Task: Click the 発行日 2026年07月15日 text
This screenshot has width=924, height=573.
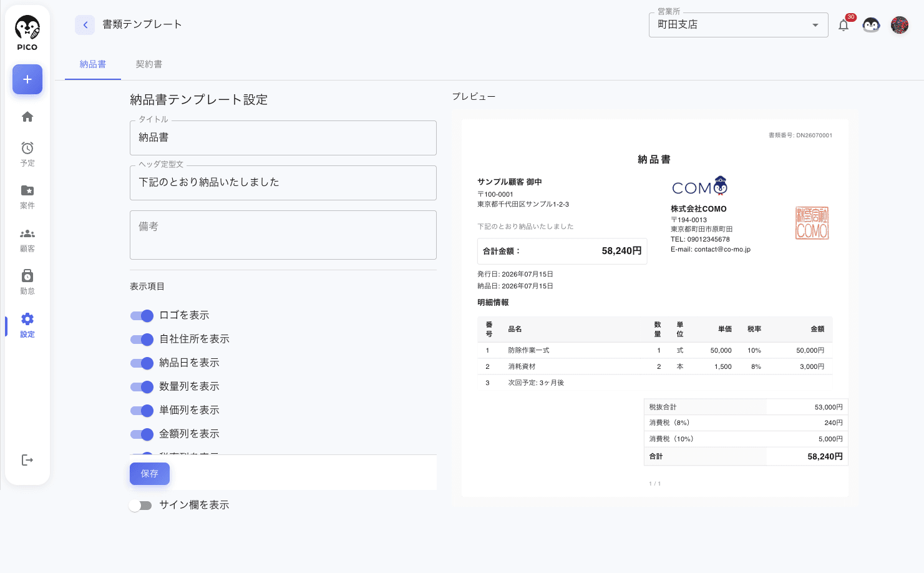Action: pos(515,275)
